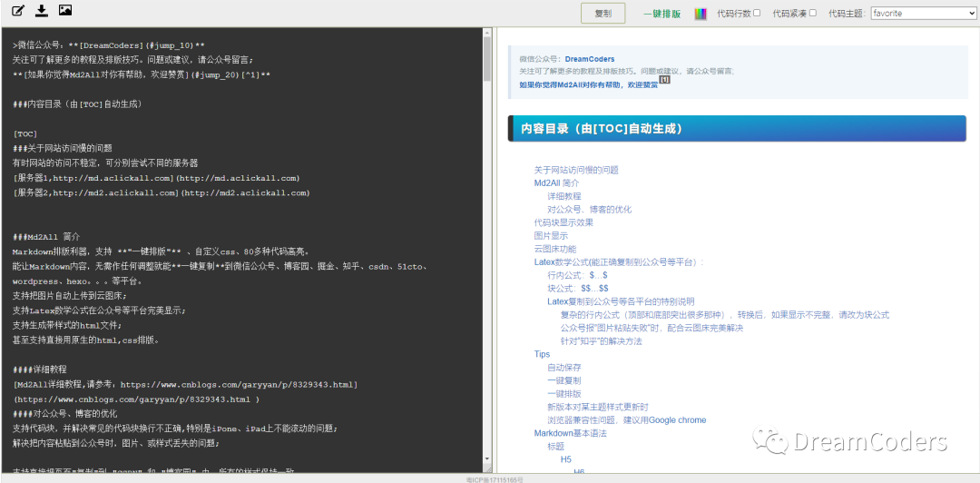The width and height of the screenshot is (980, 483).
Task: Open TOC entry 针对"知乎"的解决方法
Action: pyautogui.click(x=602, y=341)
